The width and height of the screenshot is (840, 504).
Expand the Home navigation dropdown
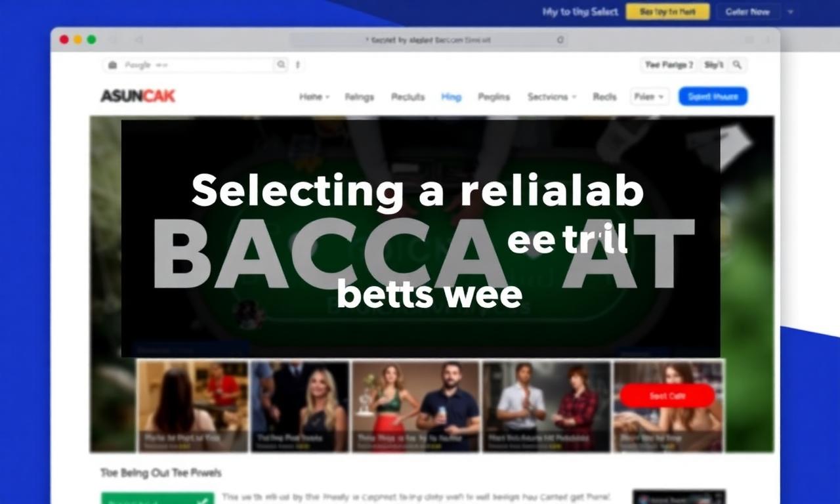(314, 96)
